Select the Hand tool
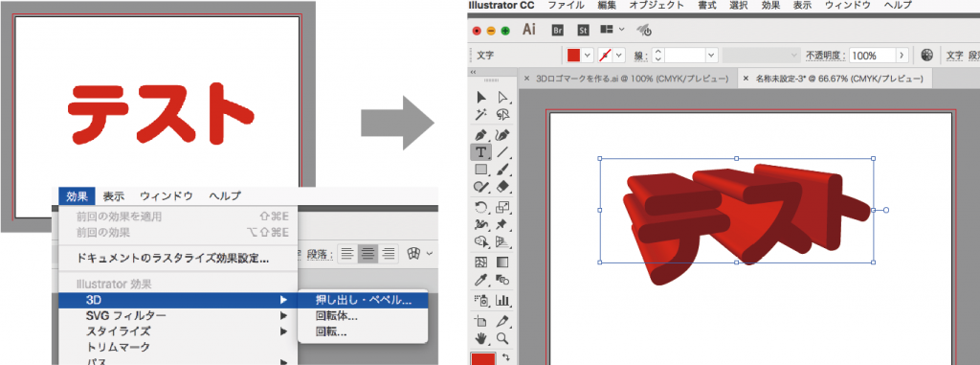The width and height of the screenshot is (980, 365). (480, 338)
